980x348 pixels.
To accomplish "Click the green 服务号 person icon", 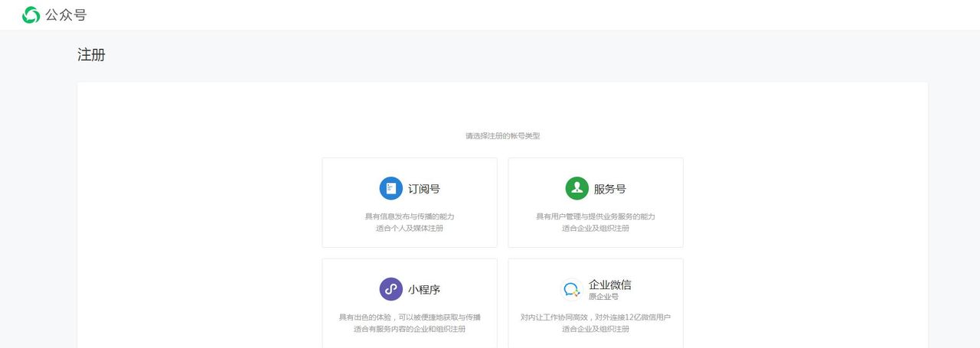I will point(577,188).
